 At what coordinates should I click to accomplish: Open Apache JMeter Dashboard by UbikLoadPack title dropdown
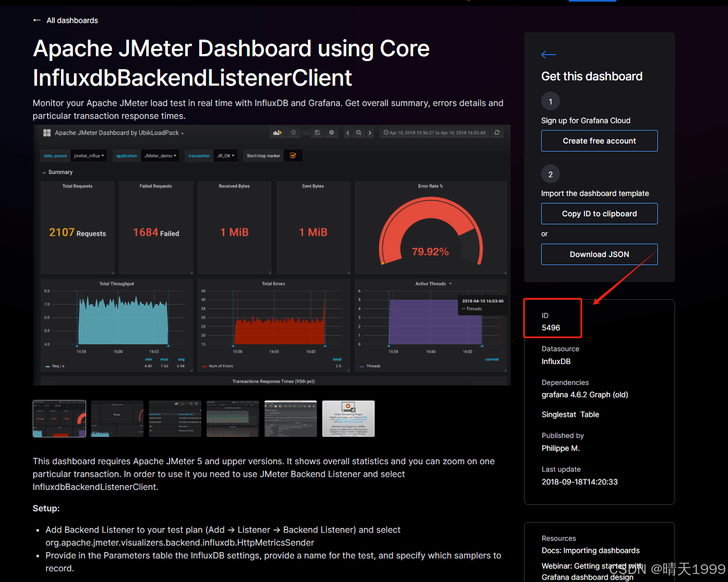[x=119, y=133]
